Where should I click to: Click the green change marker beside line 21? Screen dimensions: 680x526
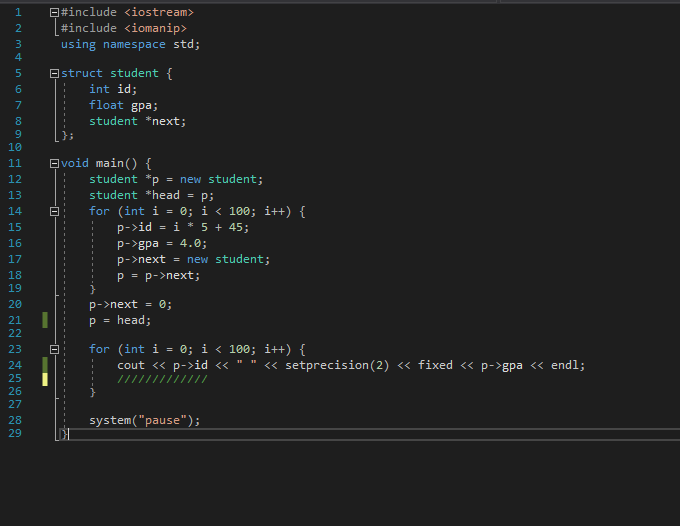(x=45, y=320)
